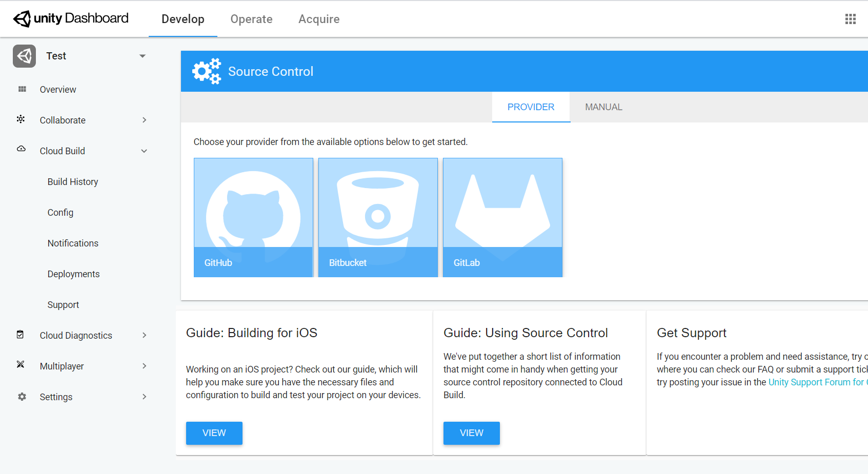Select the MANUAL tab
Image resolution: width=868 pixels, height=474 pixels.
(x=603, y=107)
